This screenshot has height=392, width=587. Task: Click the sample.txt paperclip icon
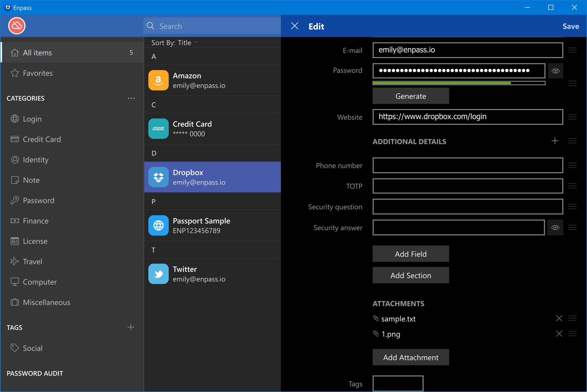376,318
